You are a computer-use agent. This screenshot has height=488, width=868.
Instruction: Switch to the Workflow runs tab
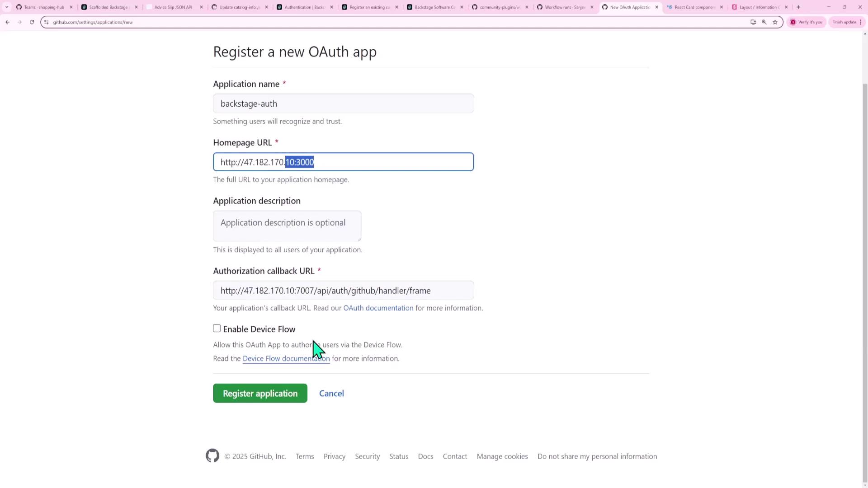[x=565, y=7]
